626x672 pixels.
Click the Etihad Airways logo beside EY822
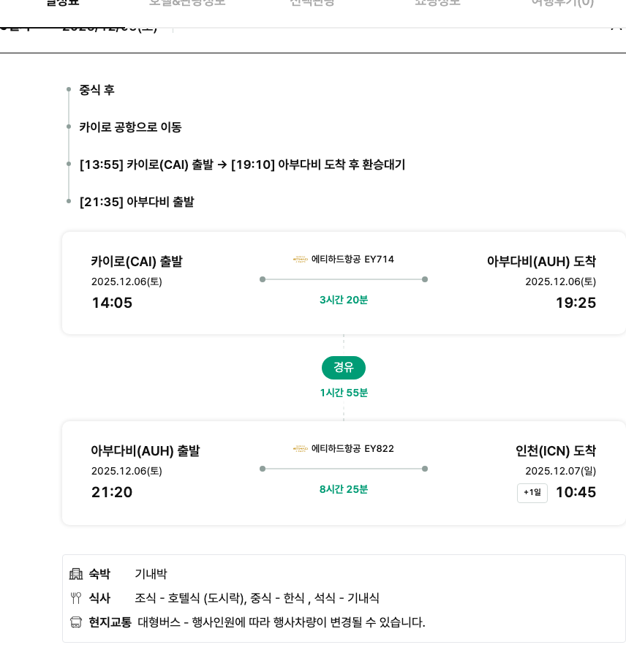301,448
